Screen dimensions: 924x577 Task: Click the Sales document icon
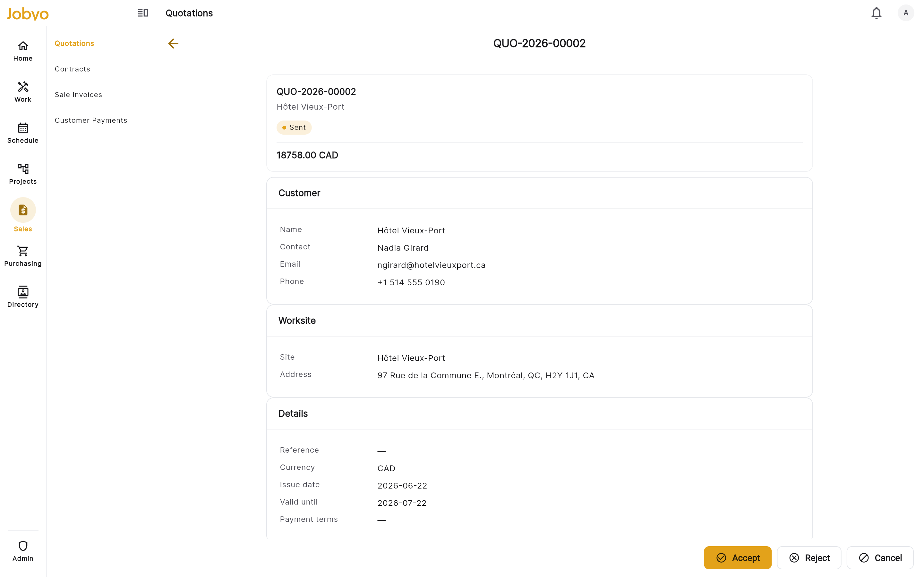pos(23,210)
